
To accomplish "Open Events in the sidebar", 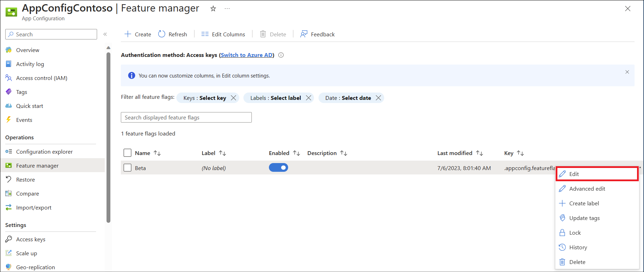I will [x=24, y=120].
